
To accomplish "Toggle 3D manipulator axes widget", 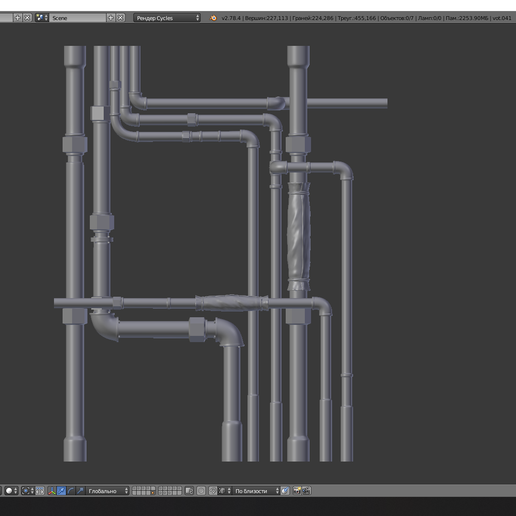I will point(52,491).
